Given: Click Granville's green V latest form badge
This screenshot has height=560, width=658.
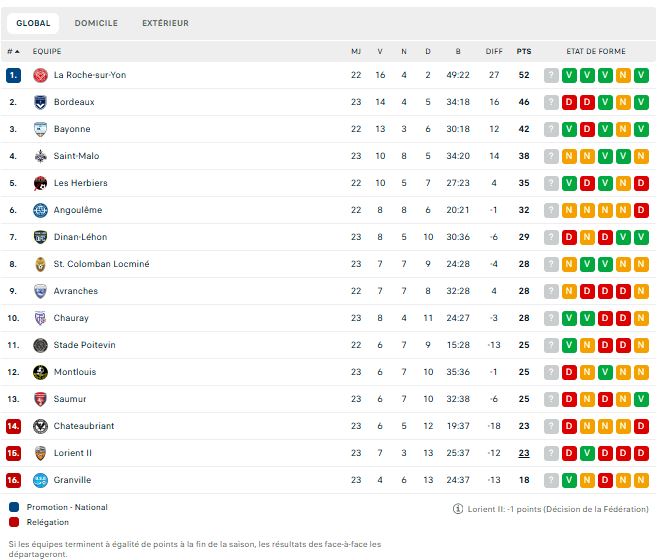Looking at the screenshot, I should [569, 480].
